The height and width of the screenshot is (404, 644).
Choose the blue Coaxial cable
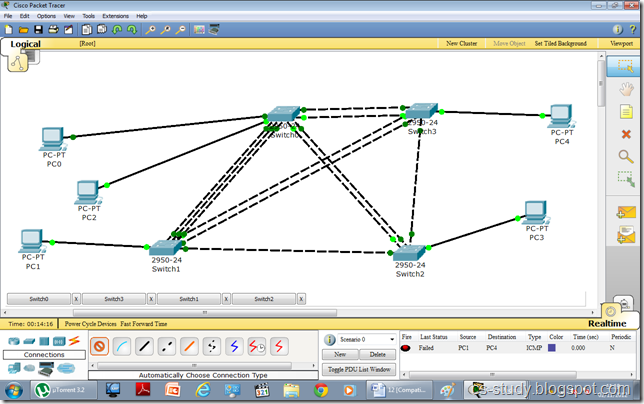pyautogui.click(x=234, y=347)
